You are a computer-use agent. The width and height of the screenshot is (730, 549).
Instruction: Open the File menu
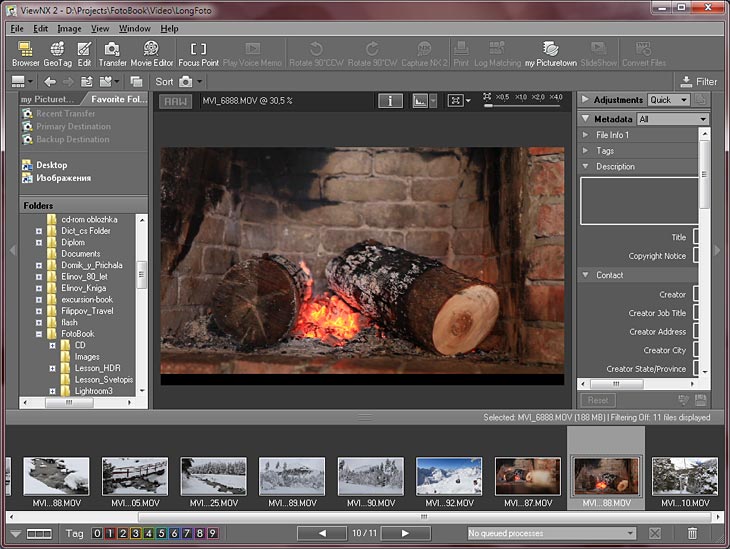[x=17, y=28]
